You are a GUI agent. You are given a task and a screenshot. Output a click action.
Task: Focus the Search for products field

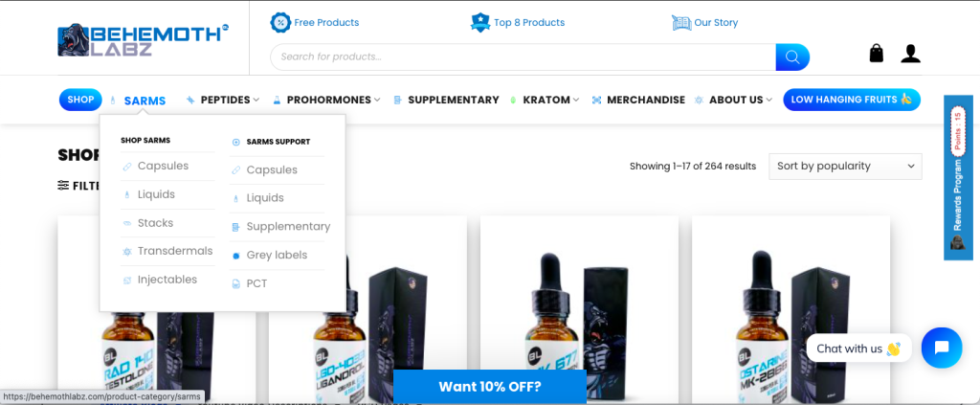[x=523, y=56]
